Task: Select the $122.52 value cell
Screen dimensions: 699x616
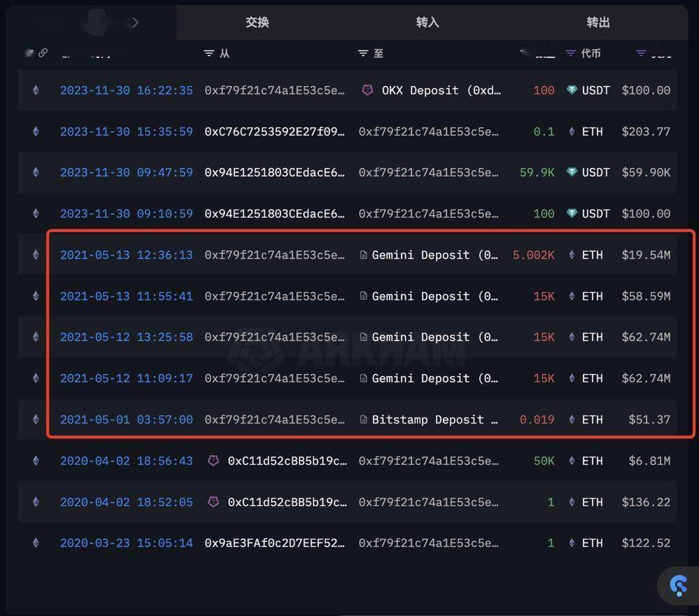Action: tap(646, 543)
